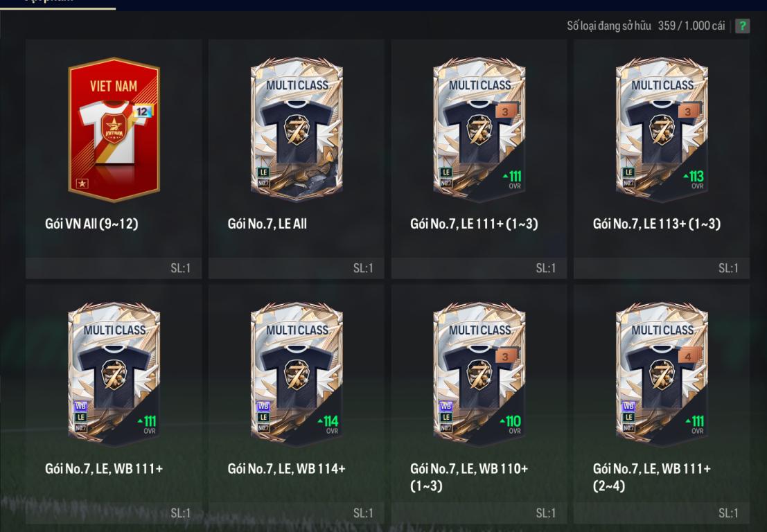This screenshot has height=532, width=767.
Task: Click the green question mark help icon
Action: tap(742, 26)
